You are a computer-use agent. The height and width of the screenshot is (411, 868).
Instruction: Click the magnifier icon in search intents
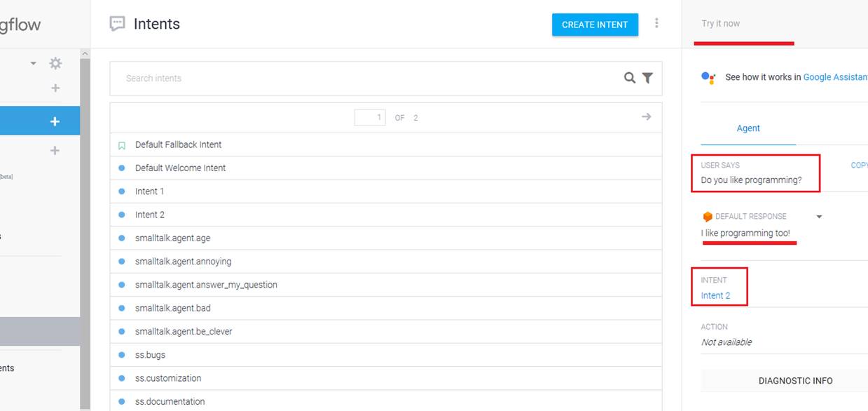click(630, 78)
